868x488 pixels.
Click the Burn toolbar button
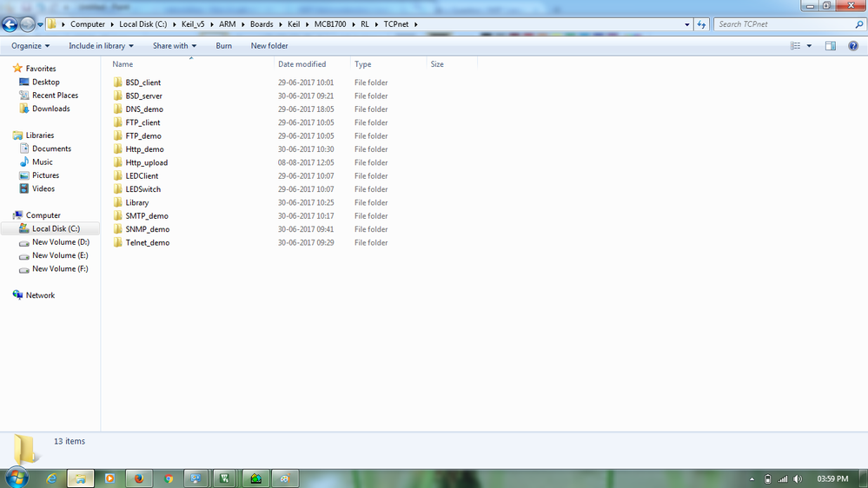click(x=223, y=46)
